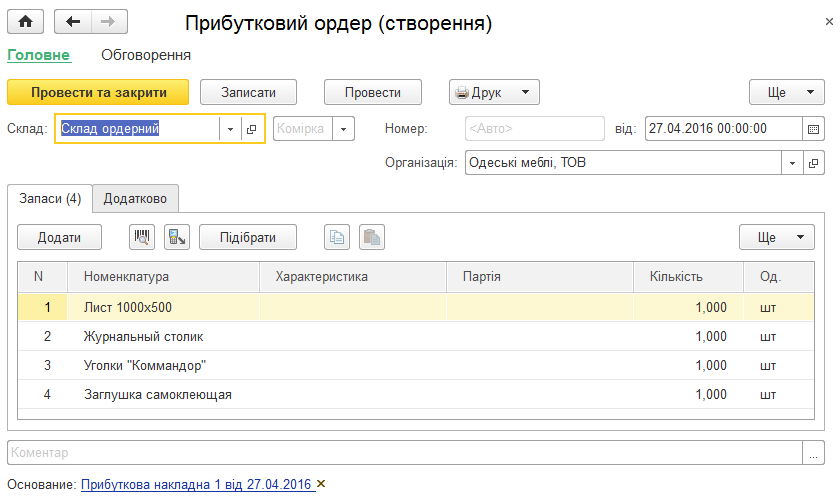Image resolution: width=840 pixels, height=500 pixels.
Task: Paste rows icon in table toolbar
Action: [372, 237]
